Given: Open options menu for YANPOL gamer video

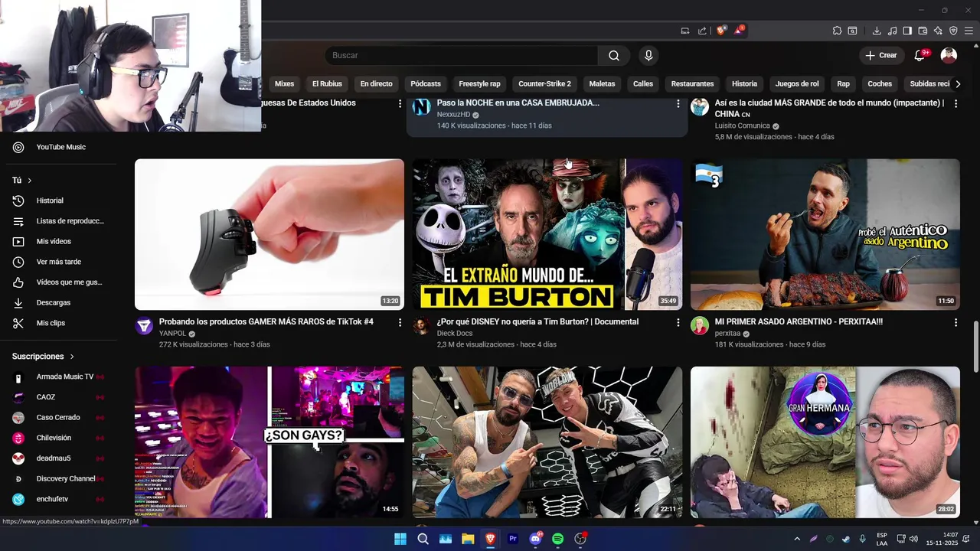Looking at the screenshot, I should [x=400, y=323].
